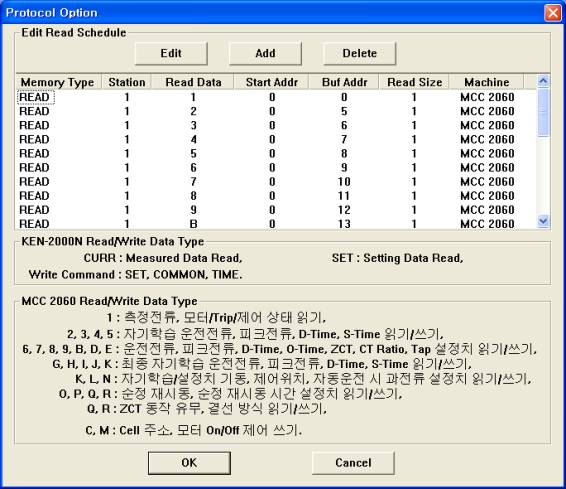Select the first READ row
The height and width of the screenshot is (489, 566).
(x=276, y=97)
